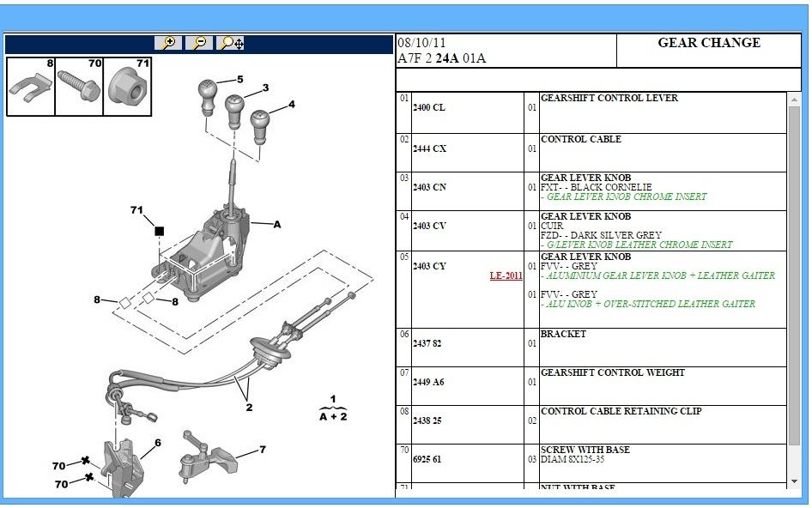Click callout 6 on the cable bracket
Screen dimensions: 812x508
coord(158,444)
